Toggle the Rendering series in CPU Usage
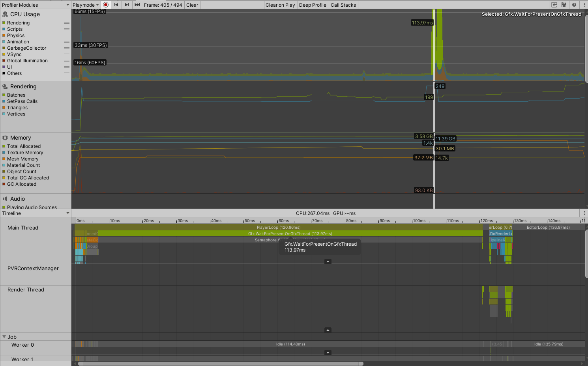The image size is (588, 366). click(x=4, y=23)
